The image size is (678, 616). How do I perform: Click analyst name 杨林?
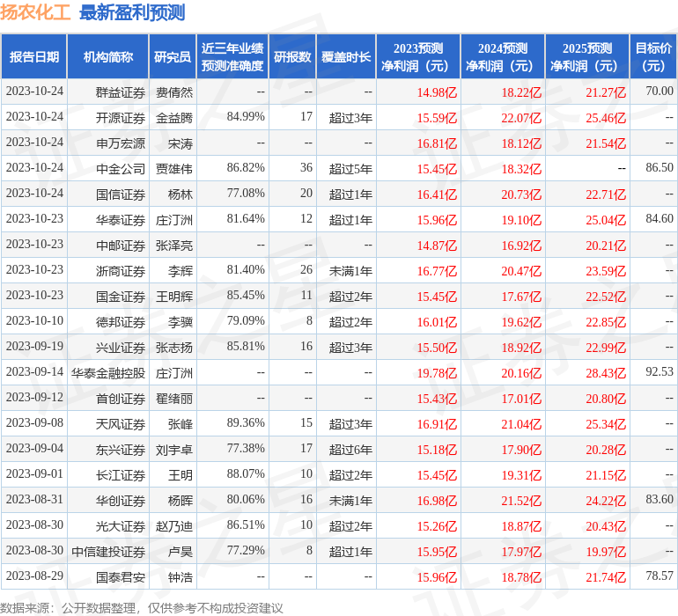click(x=181, y=194)
